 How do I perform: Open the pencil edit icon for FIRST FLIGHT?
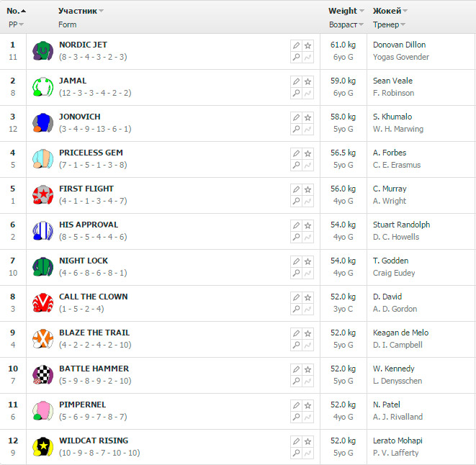tap(296, 189)
